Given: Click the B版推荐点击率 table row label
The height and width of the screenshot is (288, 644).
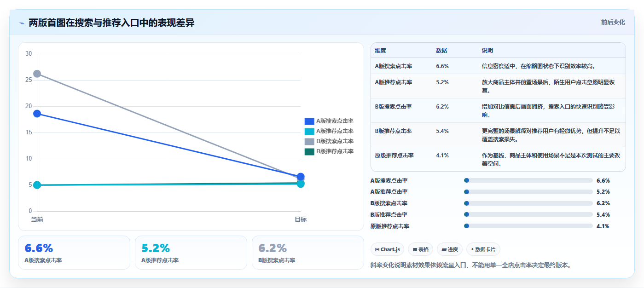Looking at the screenshot, I should pyautogui.click(x=394, y=131).
